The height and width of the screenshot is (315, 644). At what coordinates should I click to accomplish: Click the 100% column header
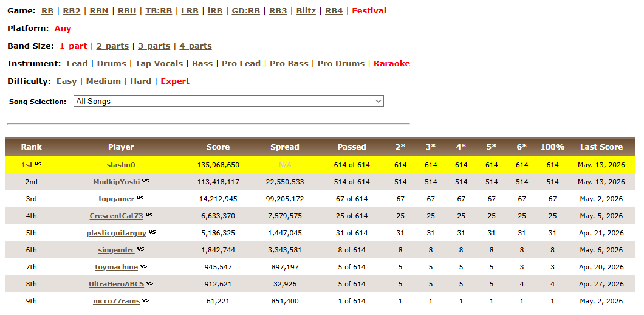point(552,147)
